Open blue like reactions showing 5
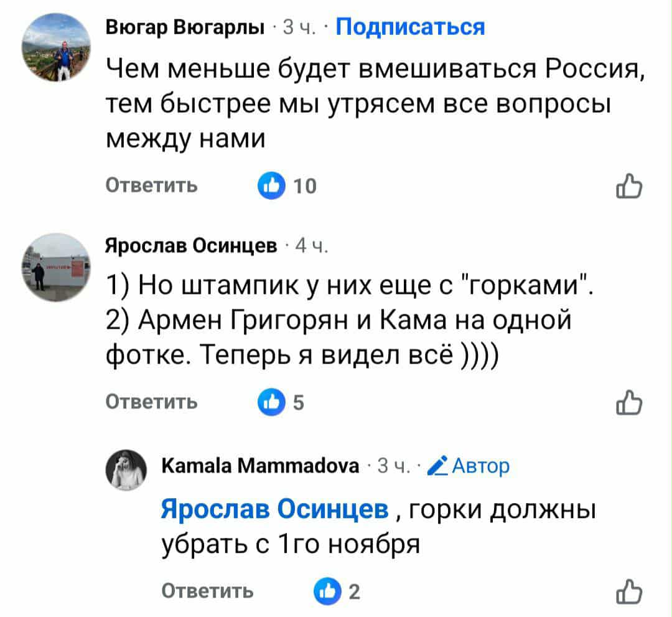This screenshot has width=672, height=617. coord(268,403)
